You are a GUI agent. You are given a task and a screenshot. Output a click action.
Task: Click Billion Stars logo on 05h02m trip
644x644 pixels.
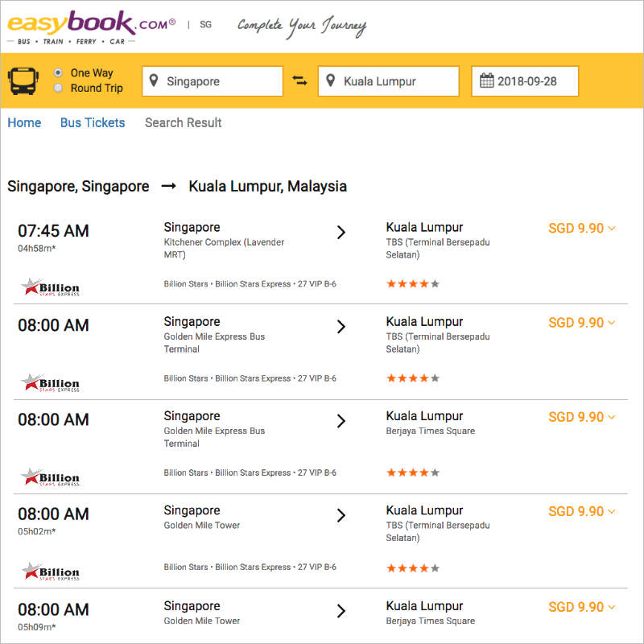tap(50, 571)
